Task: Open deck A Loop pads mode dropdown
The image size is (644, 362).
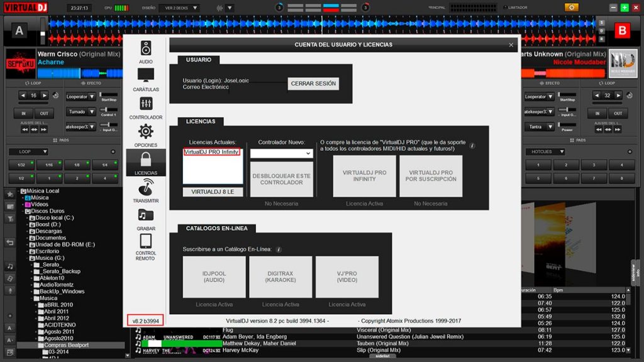Action: tap(28, 151)
